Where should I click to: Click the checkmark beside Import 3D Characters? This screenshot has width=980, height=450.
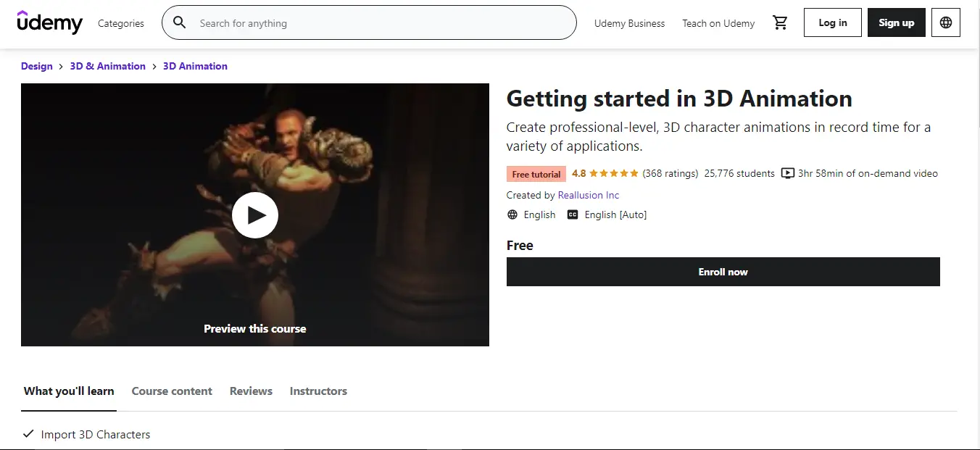pyautogui.click(x=28, y=434)
